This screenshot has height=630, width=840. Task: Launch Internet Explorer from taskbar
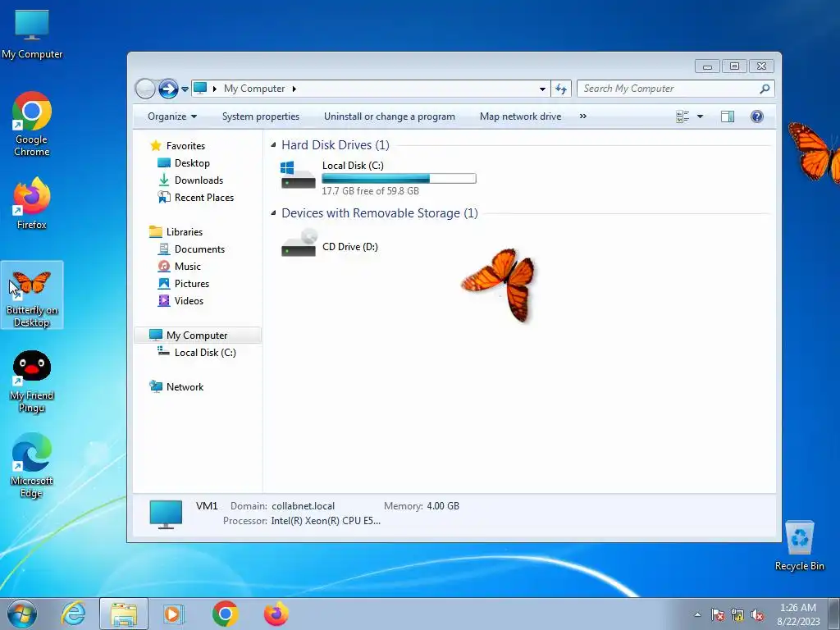[x=73, y=614]
